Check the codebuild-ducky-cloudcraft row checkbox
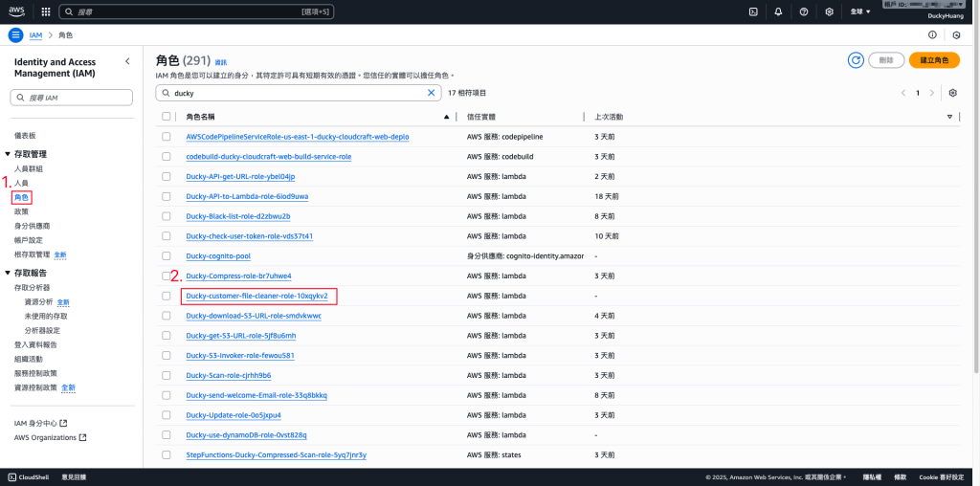 167,156
